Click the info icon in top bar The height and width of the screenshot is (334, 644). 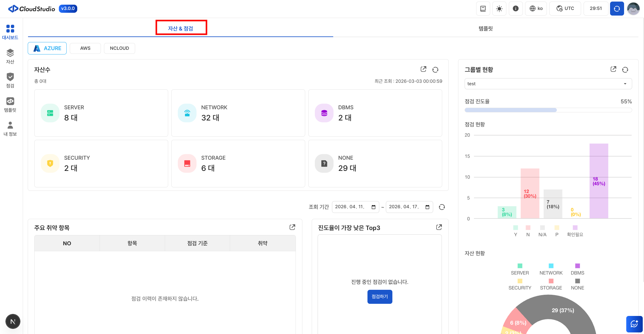coord(516,8)
